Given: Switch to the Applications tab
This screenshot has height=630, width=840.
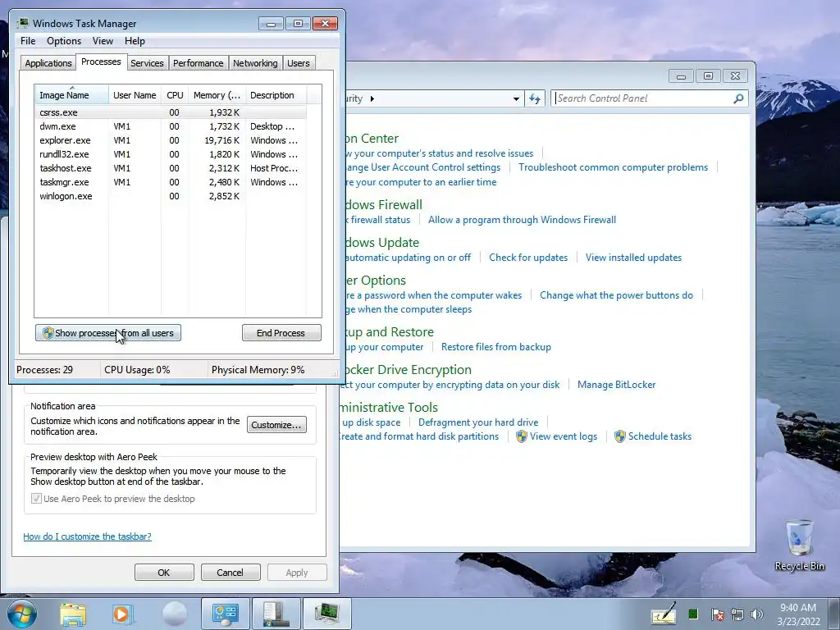Looking at the screenshot, I should point(48,63).
